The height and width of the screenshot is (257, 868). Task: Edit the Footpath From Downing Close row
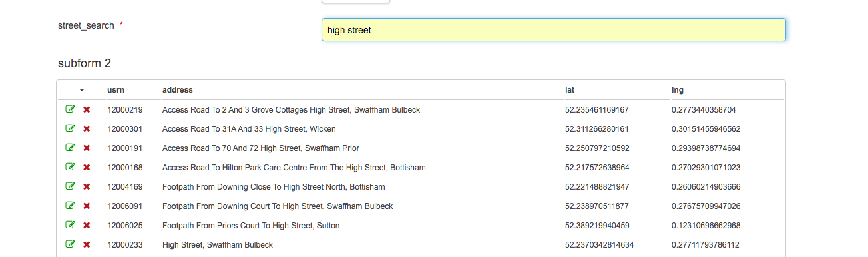[70, 186]
